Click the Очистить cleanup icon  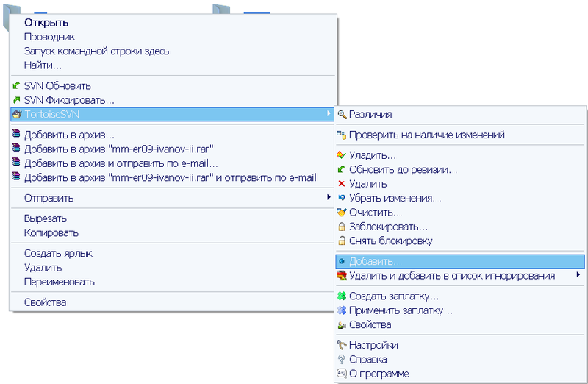click(x=341, y=213)
